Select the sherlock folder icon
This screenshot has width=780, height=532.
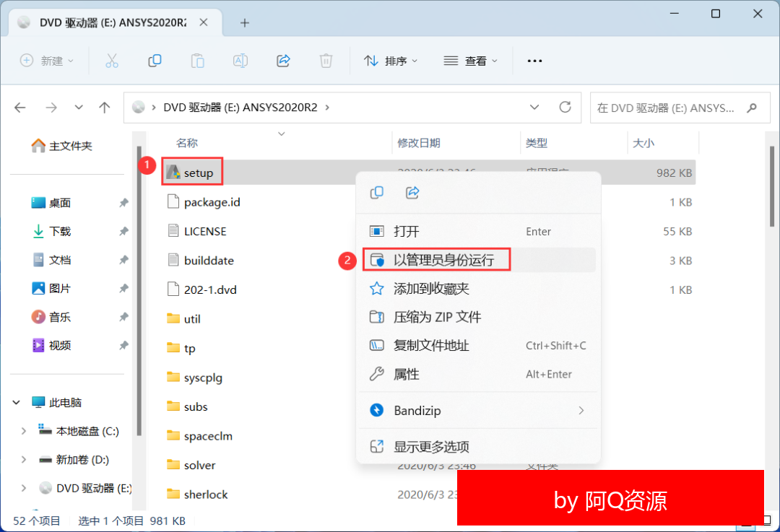click(x=173, y=494)
